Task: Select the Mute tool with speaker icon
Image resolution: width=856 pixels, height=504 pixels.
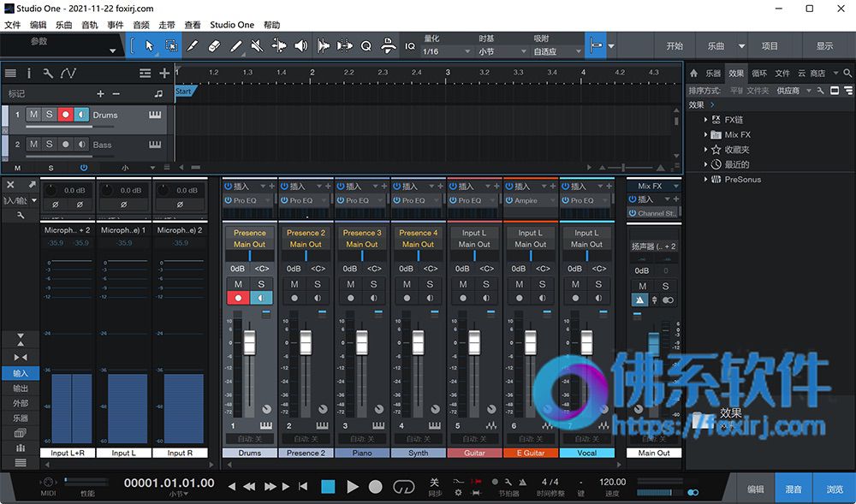Action: pyautogui.click(x=257, y=46)
